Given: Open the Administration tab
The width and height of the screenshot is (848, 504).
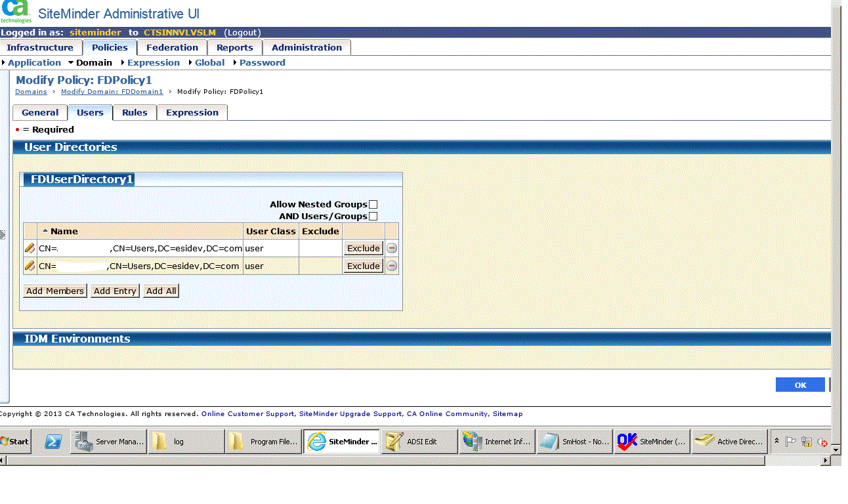Looking at the screenshot, I should pyautogui.click(x=307, y=47).
